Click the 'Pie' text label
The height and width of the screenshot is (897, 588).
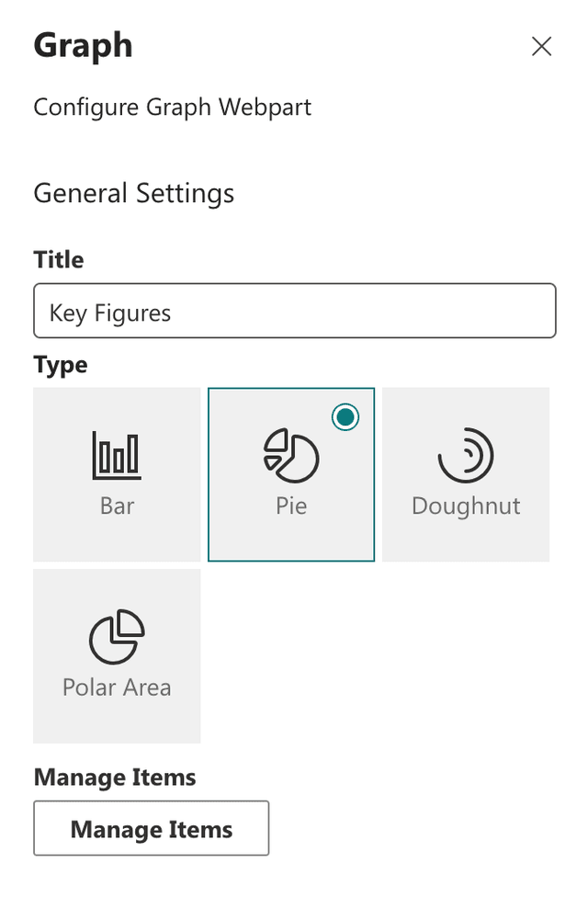tap(291, 506)
